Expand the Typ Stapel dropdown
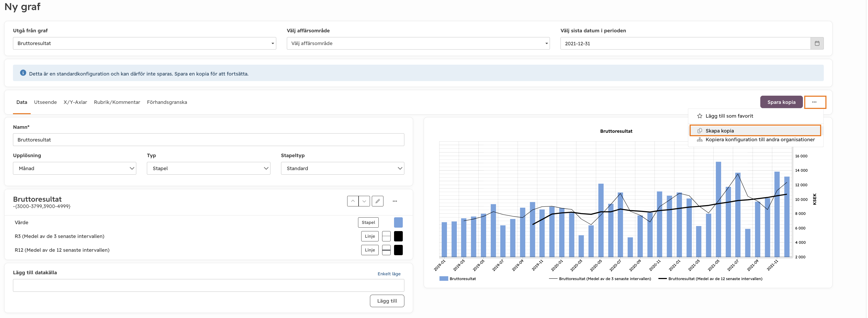The height and width of the screenshot is (318, 868). 209,168
